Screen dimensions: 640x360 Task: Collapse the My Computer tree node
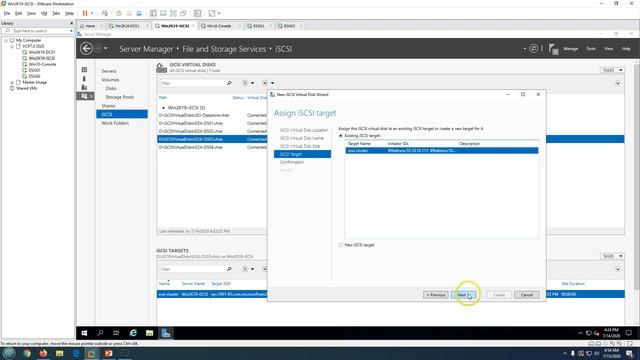[x=6, y=40]
